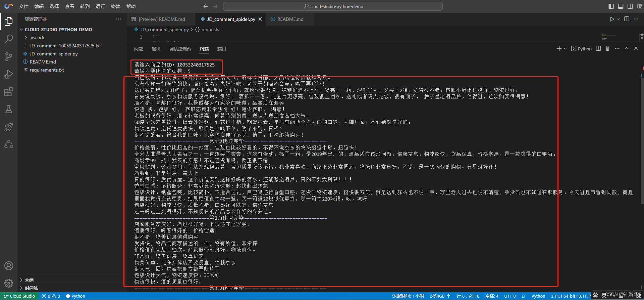644x300 pixels.
Task: Go forward with the navigation arrow
Action: [x=215, y=6]
